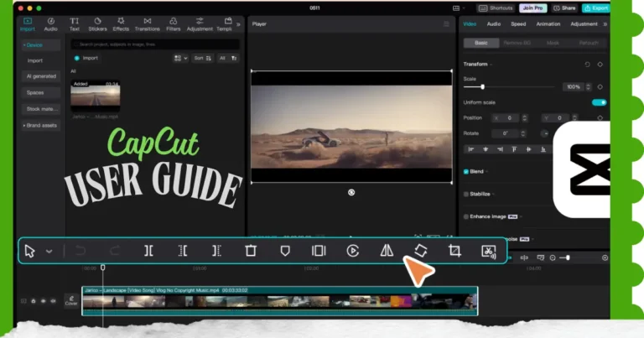
Task: Switch to the Adjustment inspector tab
Action: [584, 24]
